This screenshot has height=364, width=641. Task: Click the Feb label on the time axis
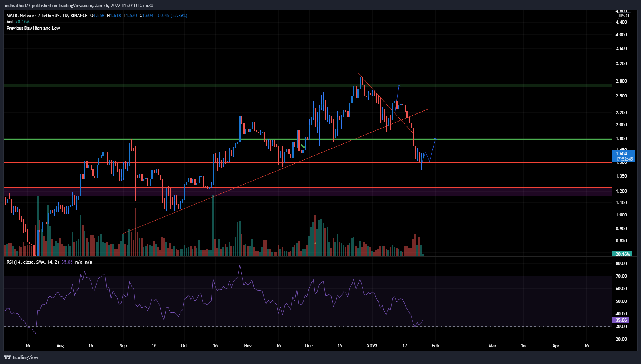pyautogui.click(x=435, y=346)
